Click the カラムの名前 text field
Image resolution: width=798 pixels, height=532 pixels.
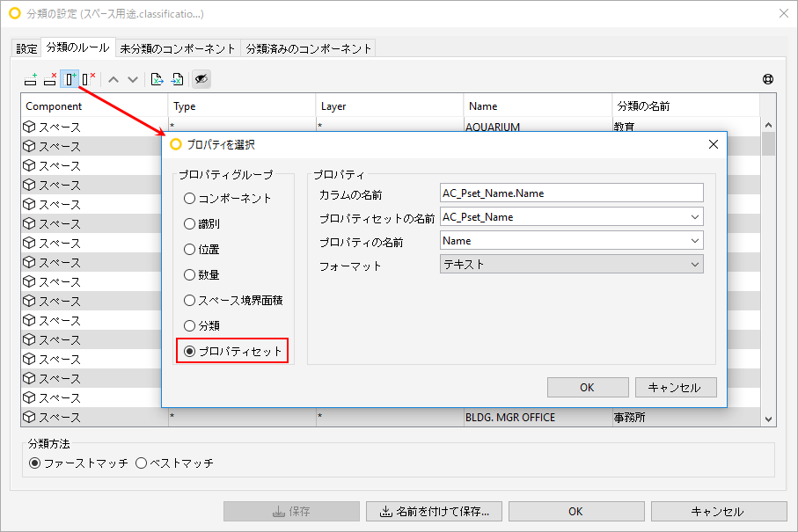pos(572,193)
